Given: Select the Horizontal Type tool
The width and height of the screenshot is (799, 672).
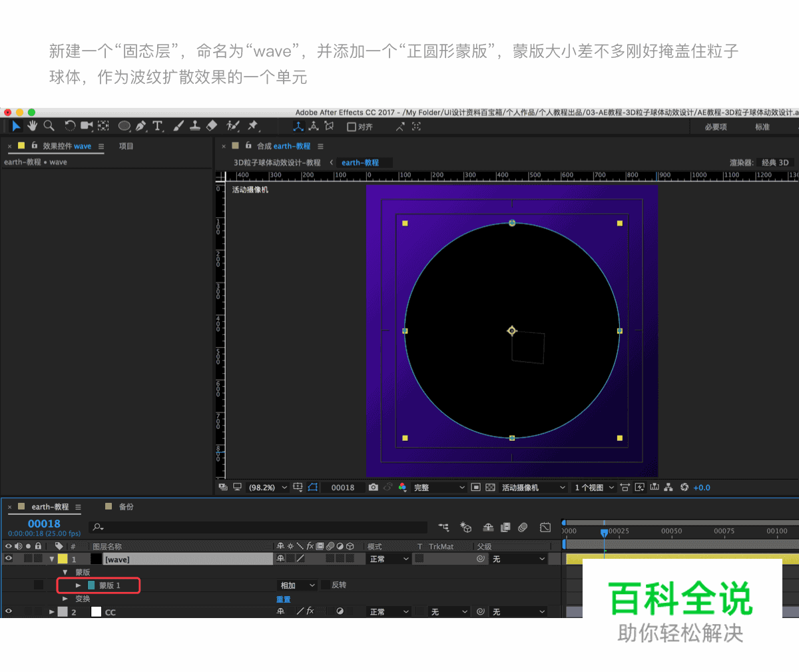Looking at the screenshot, I should pos(157,125).
